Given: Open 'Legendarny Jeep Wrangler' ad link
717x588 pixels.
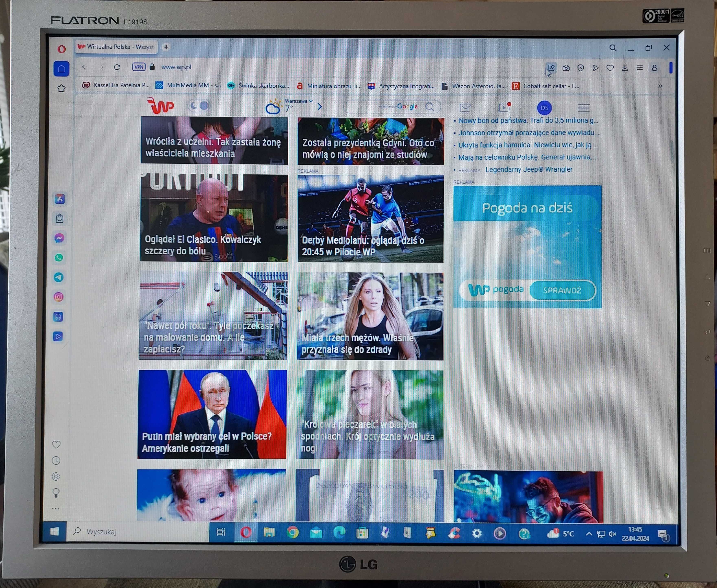Looking at the screenshot, I should 529,169.
